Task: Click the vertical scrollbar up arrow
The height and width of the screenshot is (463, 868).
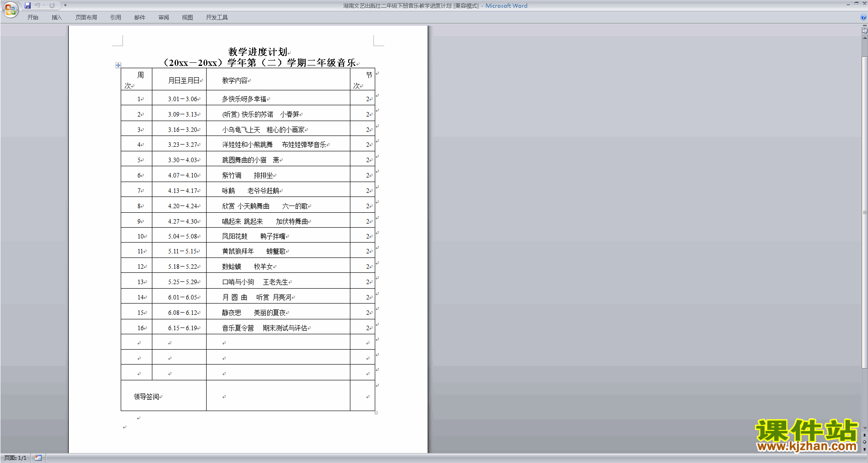Action: [x=864, y=37]
